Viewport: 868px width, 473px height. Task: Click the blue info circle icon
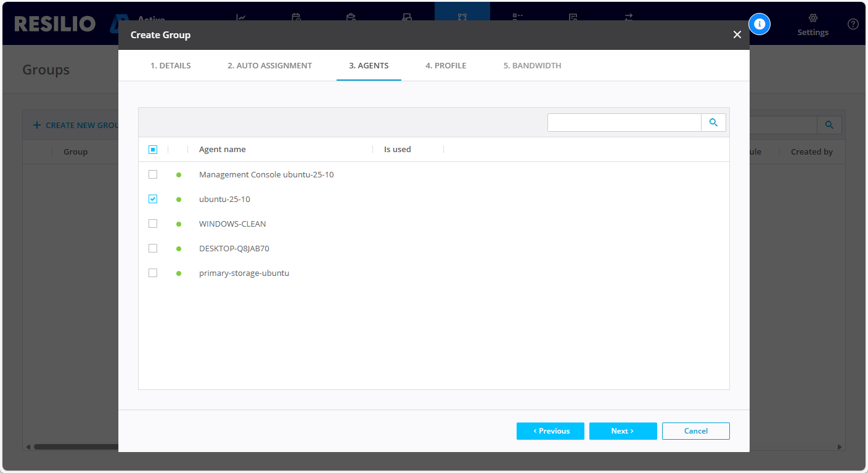pos(759,24)
